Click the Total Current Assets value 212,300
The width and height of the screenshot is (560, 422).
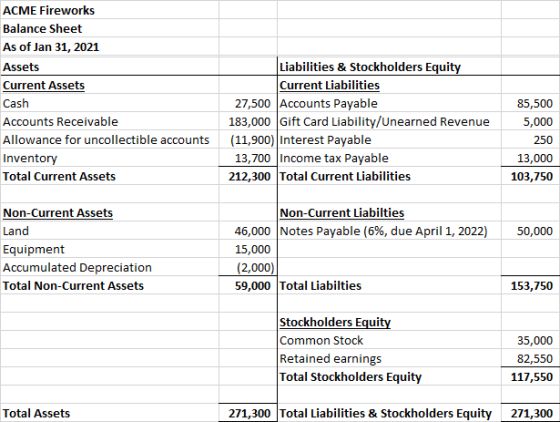coord(249,176)
